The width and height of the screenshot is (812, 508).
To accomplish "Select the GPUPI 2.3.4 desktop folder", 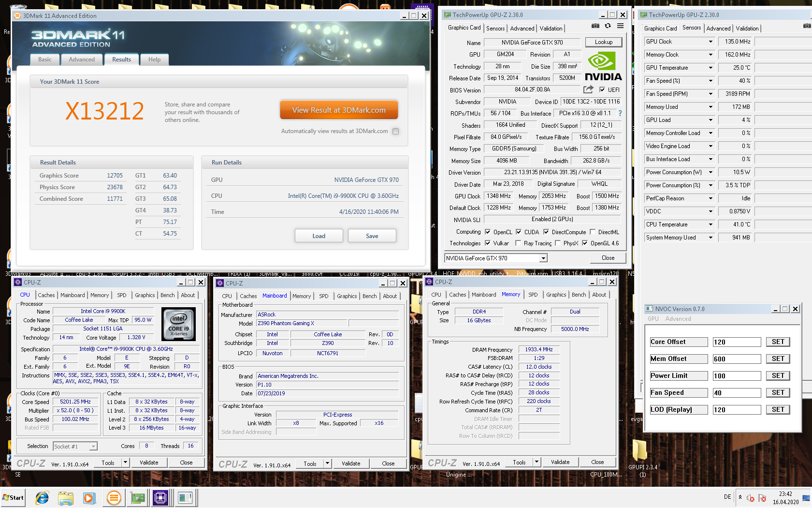I will tap(642, 458).
